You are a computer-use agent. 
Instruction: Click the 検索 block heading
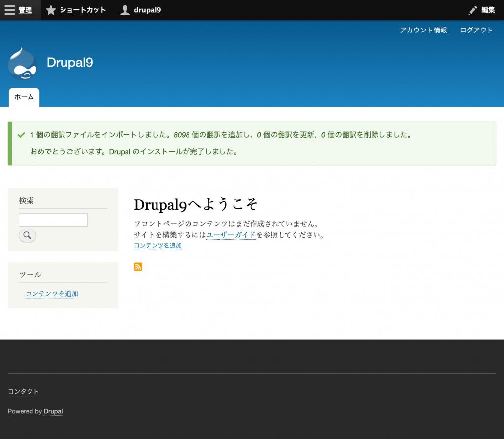tap(27, 200)
